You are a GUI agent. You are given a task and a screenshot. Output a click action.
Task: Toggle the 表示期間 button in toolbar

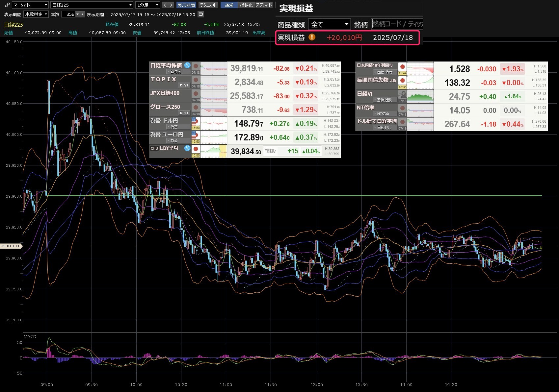tap(186, 5)
